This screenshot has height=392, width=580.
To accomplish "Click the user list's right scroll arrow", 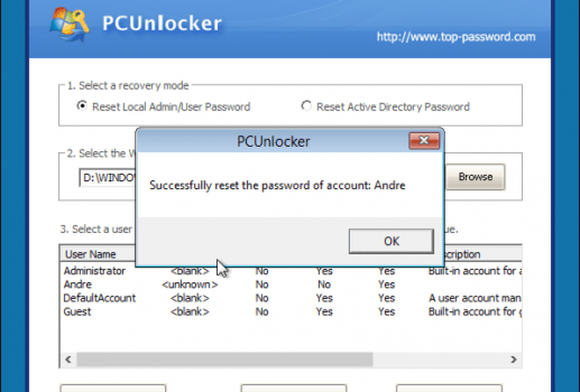I will coord(513,360).
